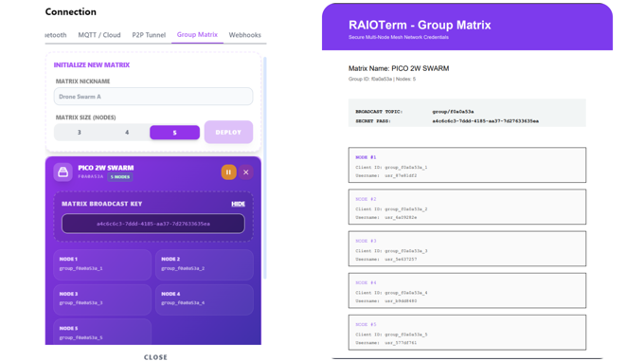This screenshot has width=644, height=362.
Task: Click the Group ID and Nodes line
Action: (382, 79)
